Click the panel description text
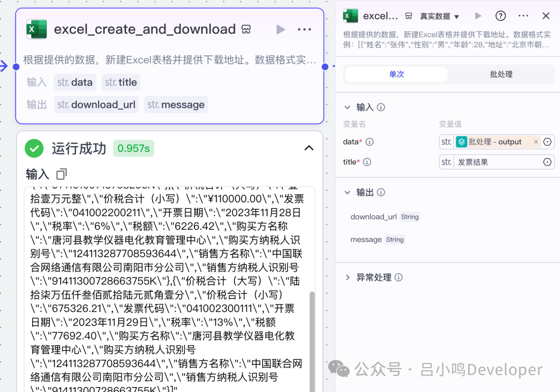The height and width of the screenshot is (392, 560). coord(446,39)
